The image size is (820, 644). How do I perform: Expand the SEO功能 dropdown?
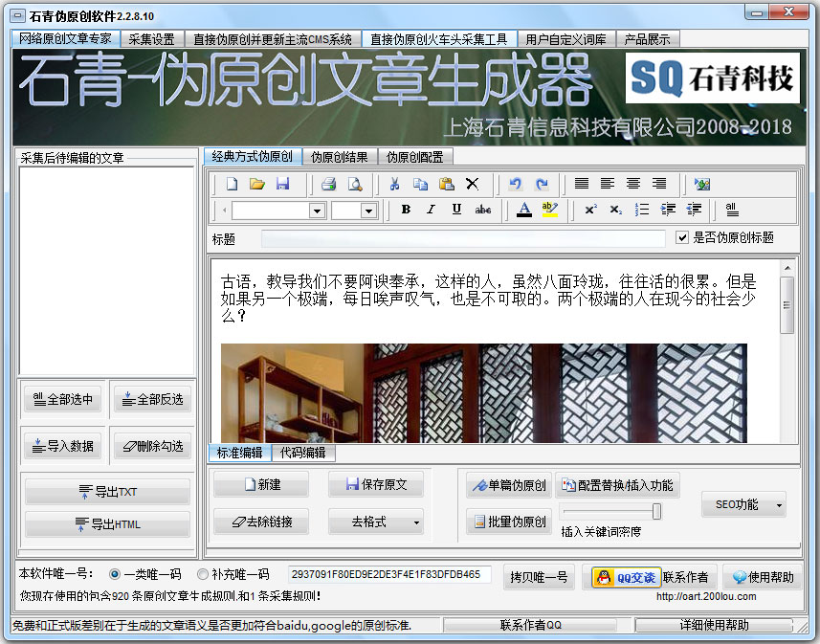coord(779,505)
